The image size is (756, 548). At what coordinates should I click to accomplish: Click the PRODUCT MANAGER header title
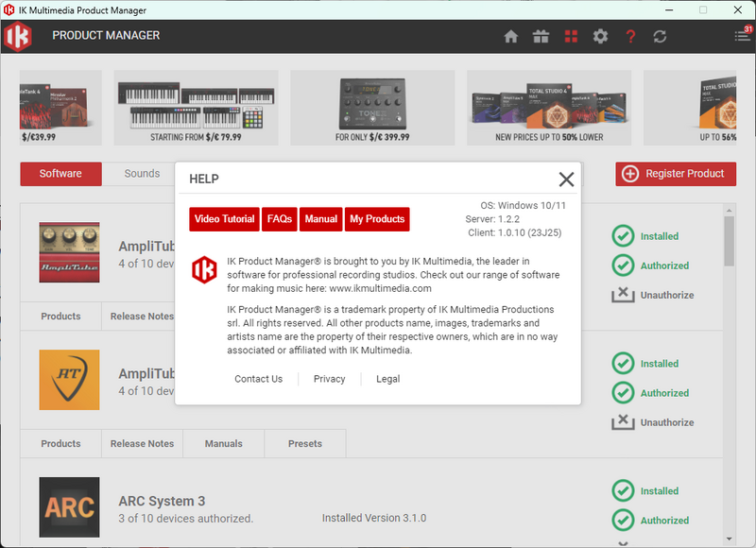click(x=106, y=36)
